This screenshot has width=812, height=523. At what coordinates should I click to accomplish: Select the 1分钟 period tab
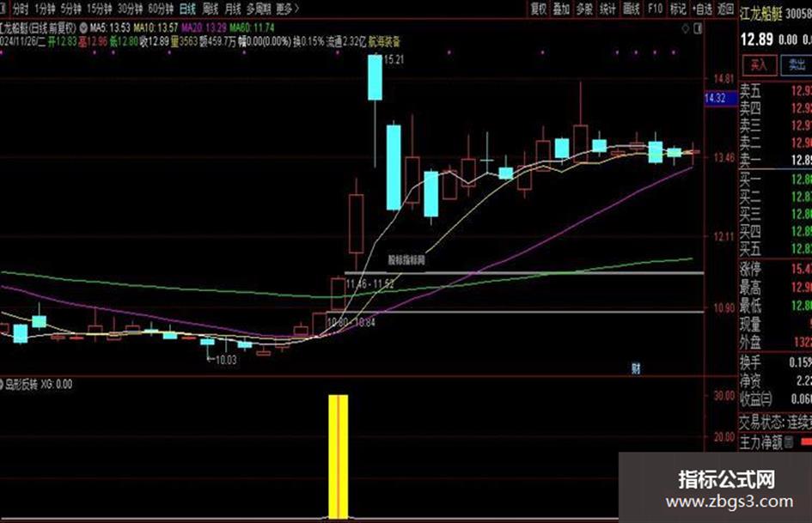(x=45, y=9)
